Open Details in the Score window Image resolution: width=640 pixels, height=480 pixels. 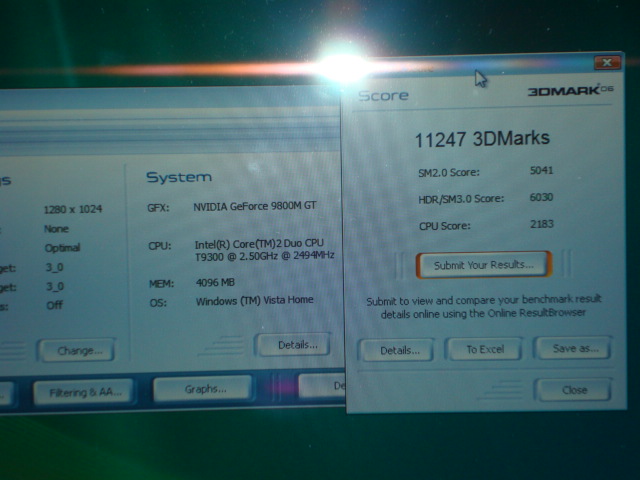(398, 350)
